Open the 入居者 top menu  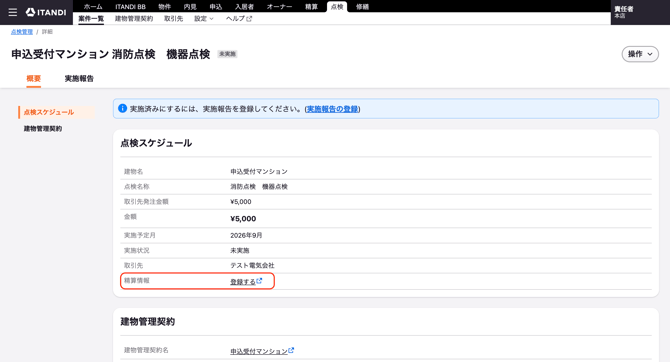tap(244, 7)
